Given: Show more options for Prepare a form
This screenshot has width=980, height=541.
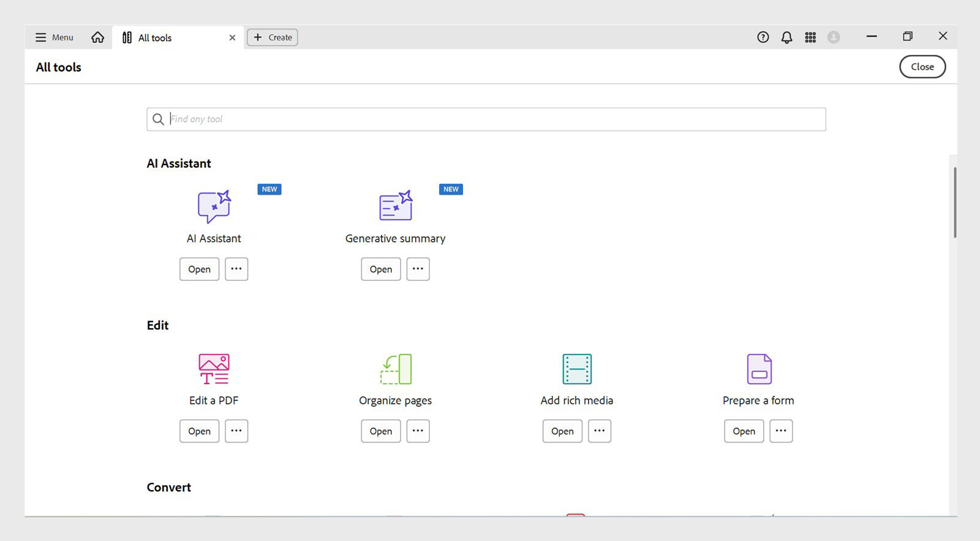Looking at the screenshot, I should 781,431.
